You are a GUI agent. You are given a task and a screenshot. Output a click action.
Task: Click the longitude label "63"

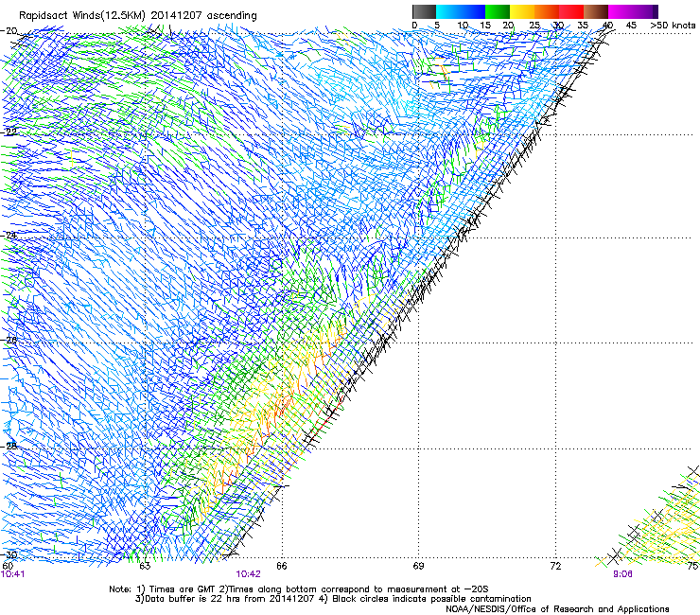pyautogui.click(x=145, y=567)
